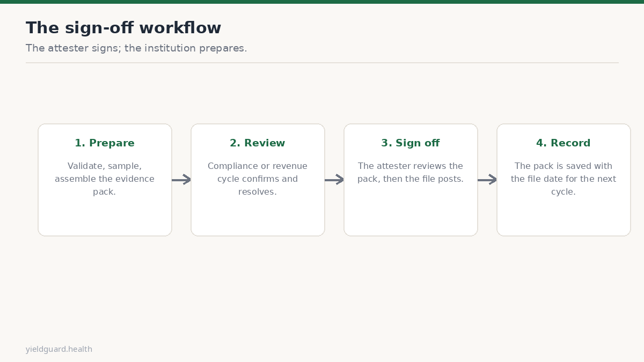
Task: Click the "The pack is saved" description
Action: pos(563,179)
